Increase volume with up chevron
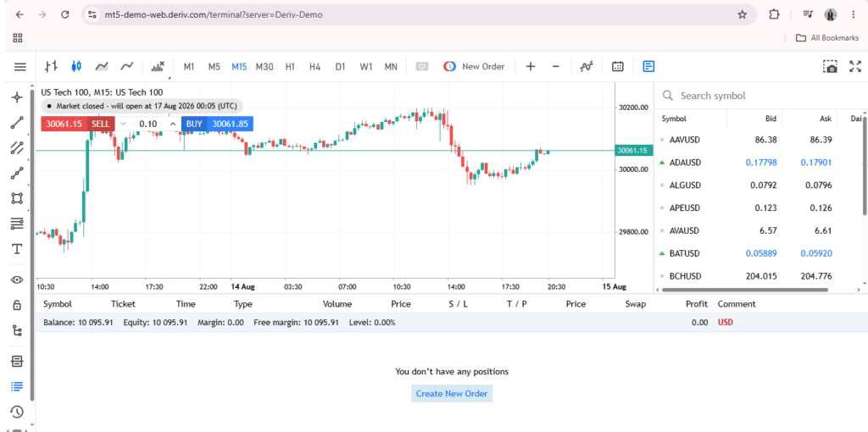Screen dimensions: 868x432 click(x=173, y=124)
